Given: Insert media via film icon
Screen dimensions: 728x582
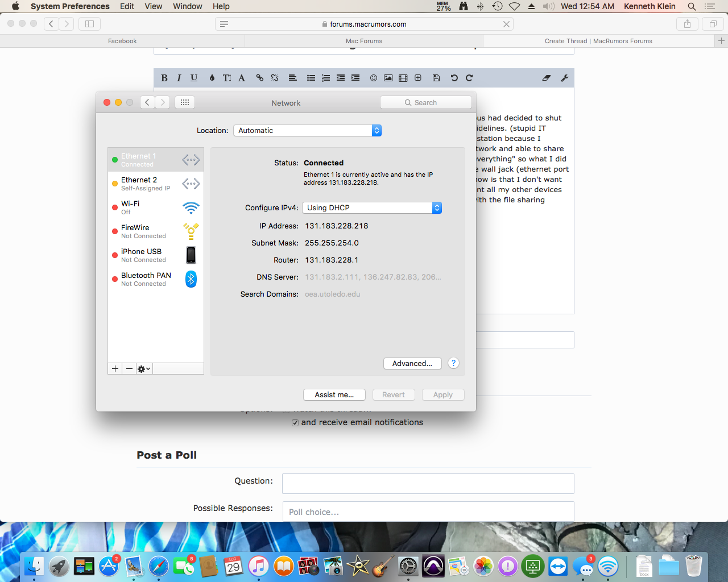Looking at the screenshot, I should point(403,78).
